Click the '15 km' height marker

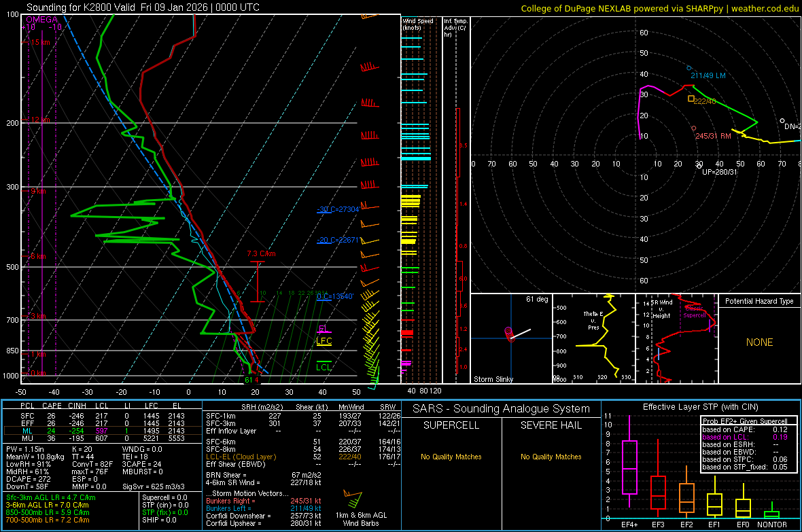click(x=40, y=42)
